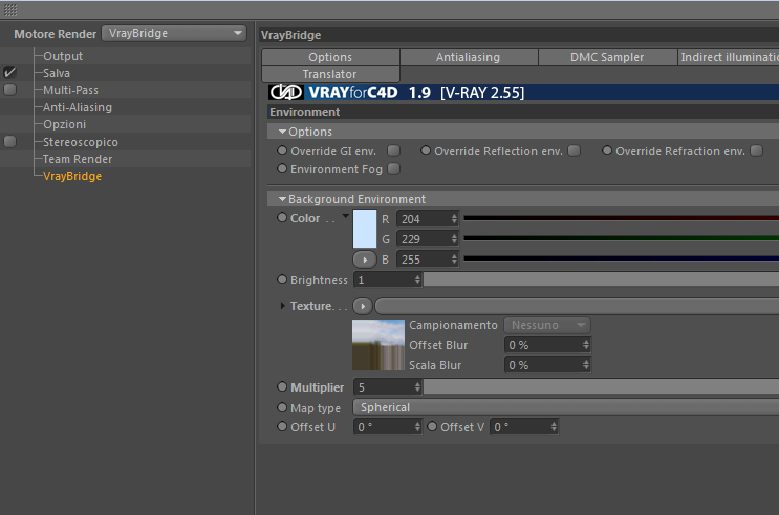Click the Offset V animation dot
The height and width of the screenshot is (515, 779).
click(x=432, y=427)
